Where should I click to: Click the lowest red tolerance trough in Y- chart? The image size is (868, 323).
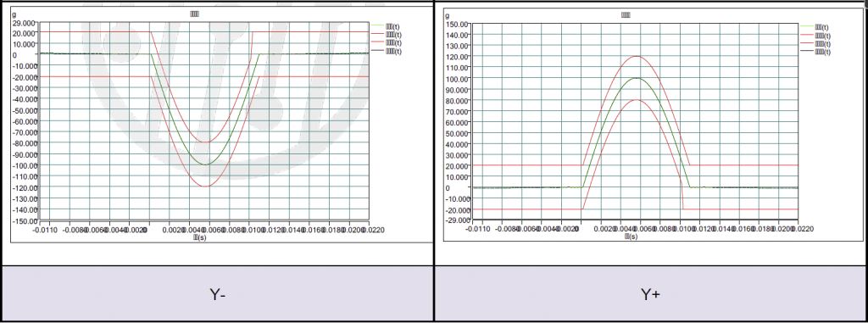tap(205, 187)
